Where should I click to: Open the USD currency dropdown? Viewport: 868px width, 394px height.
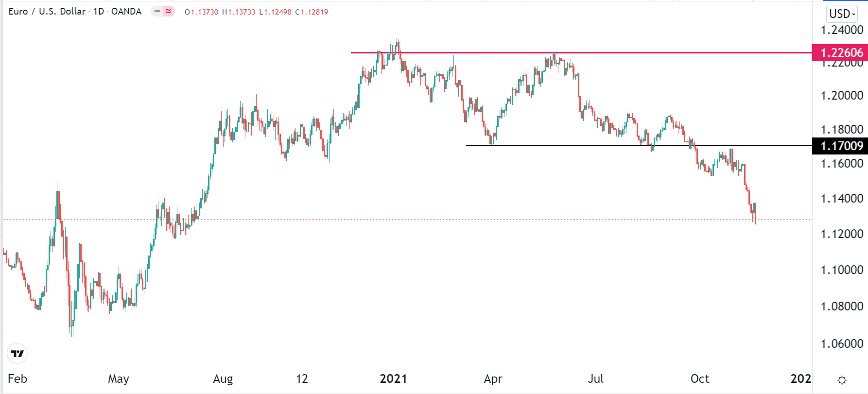pos(842,14)
